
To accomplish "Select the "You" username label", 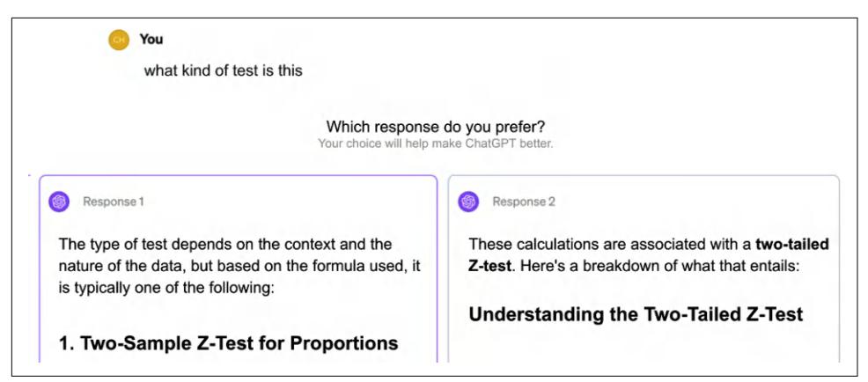I will click(151, 40).
